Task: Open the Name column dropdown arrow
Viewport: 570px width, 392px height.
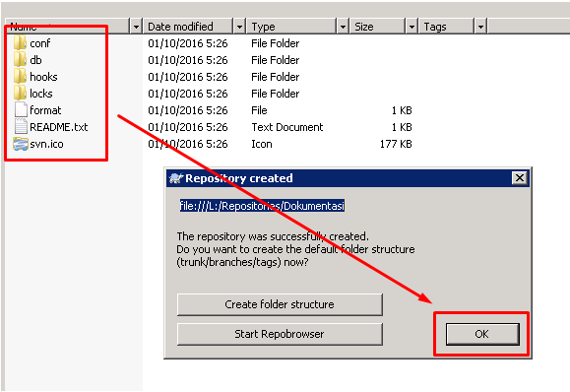Action: click(136, 27)
